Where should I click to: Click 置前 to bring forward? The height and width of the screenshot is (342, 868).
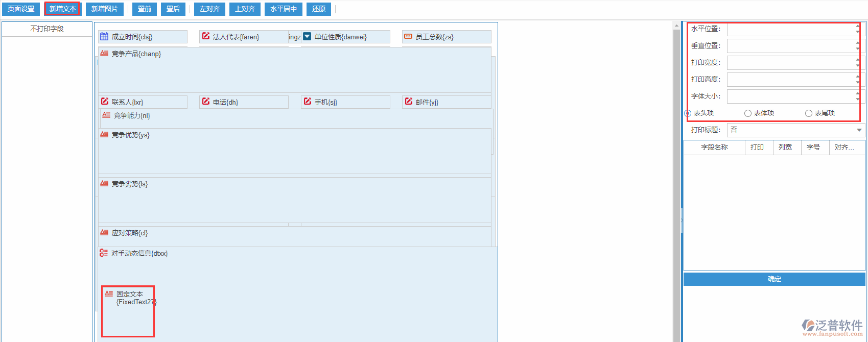coord(145,9)
